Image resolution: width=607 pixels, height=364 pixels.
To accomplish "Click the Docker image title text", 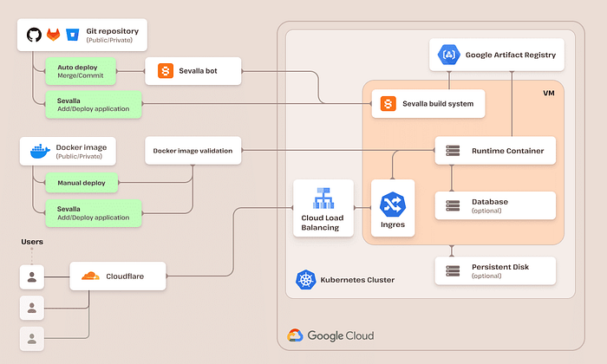I will (82, 147).
